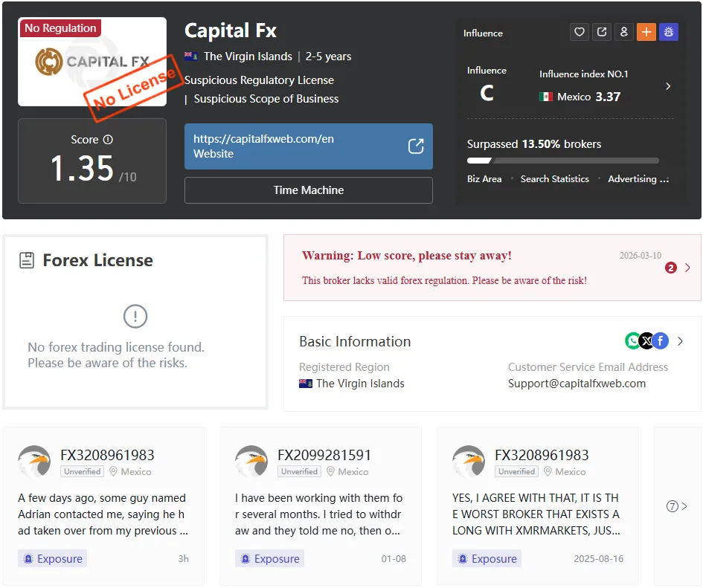Click the Forex License heading
The width and height of the screenshot is (703, 588).
coord(97,260)
